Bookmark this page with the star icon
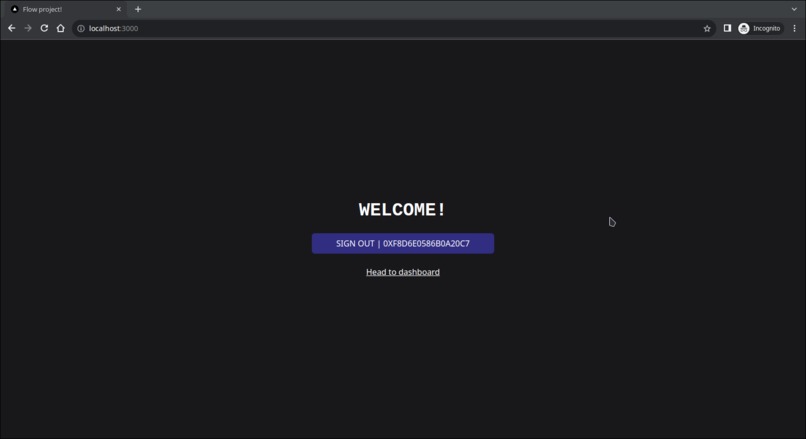806x439 pixels. (x=707, y=28)
